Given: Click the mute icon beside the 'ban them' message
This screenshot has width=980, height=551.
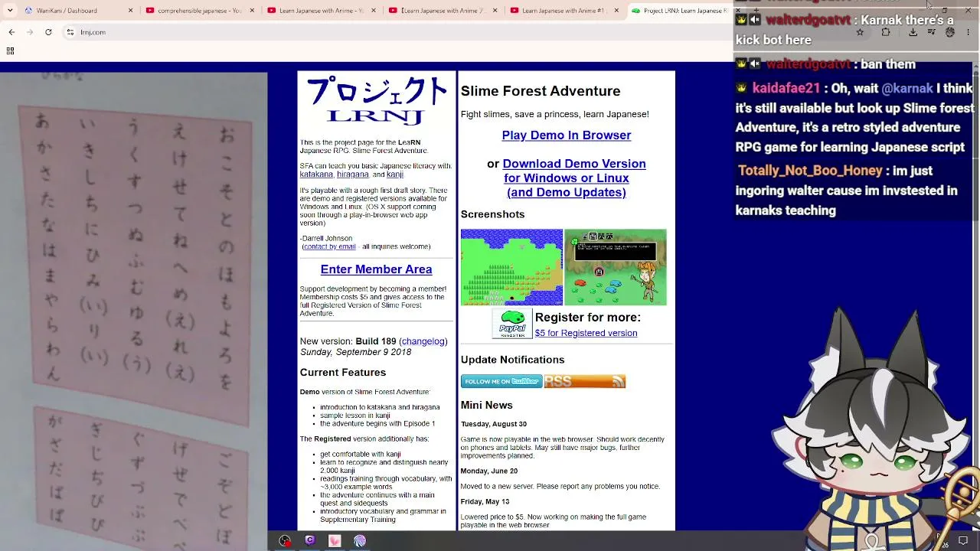Looking at the screenshot, I should pyautogui.click(x=755, y=64).
